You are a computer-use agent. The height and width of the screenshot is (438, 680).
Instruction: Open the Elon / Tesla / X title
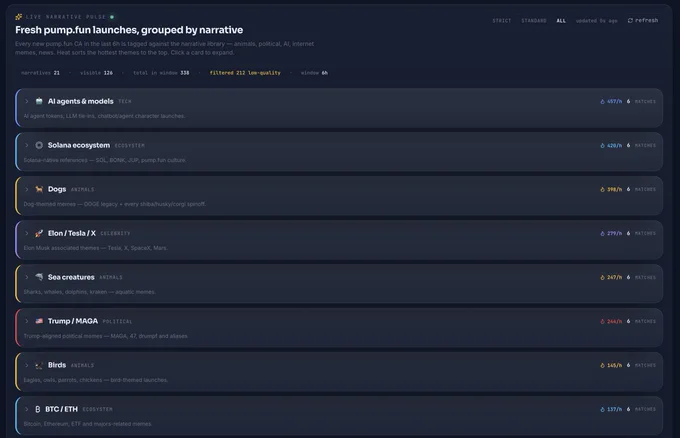(72, 233)
